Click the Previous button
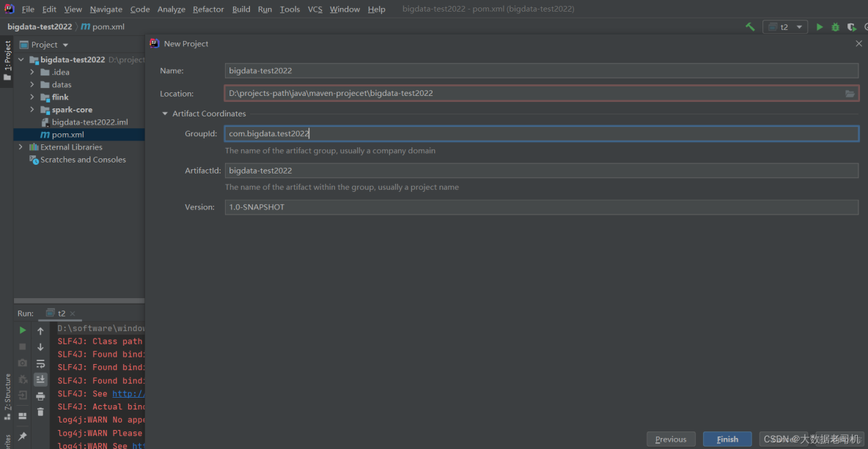 (x=671, y=439)
